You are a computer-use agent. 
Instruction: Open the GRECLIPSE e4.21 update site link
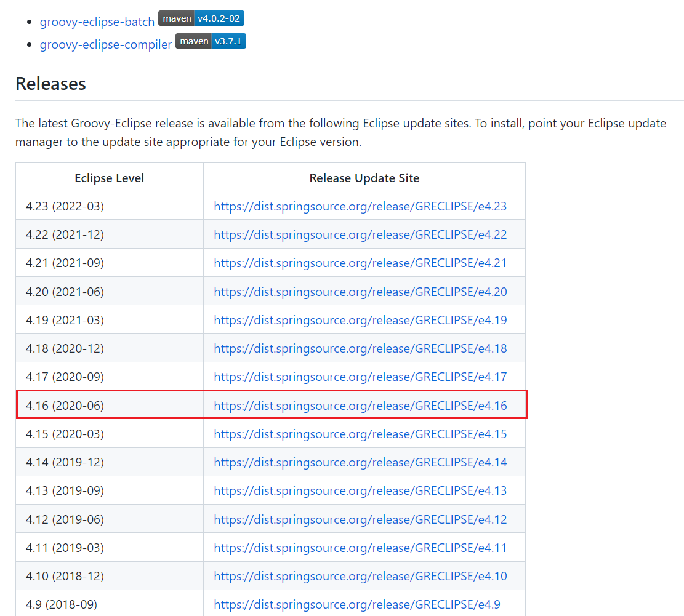click(360, 263)
